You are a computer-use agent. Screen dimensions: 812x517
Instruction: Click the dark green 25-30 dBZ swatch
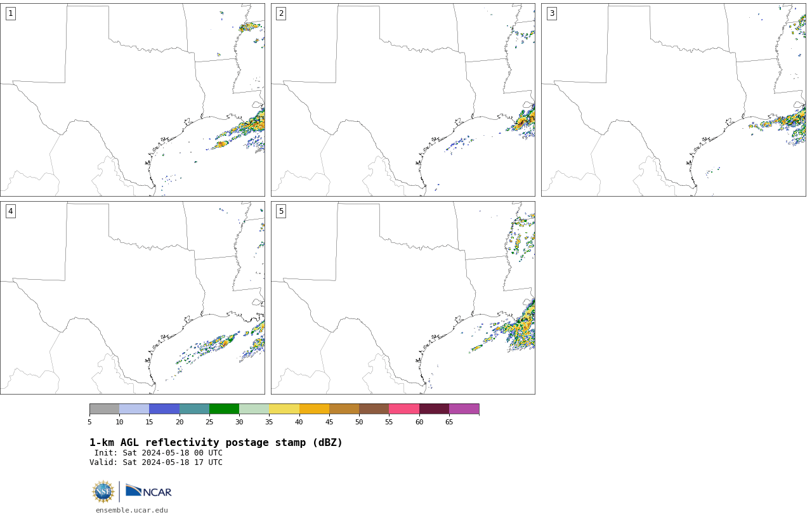224,409
